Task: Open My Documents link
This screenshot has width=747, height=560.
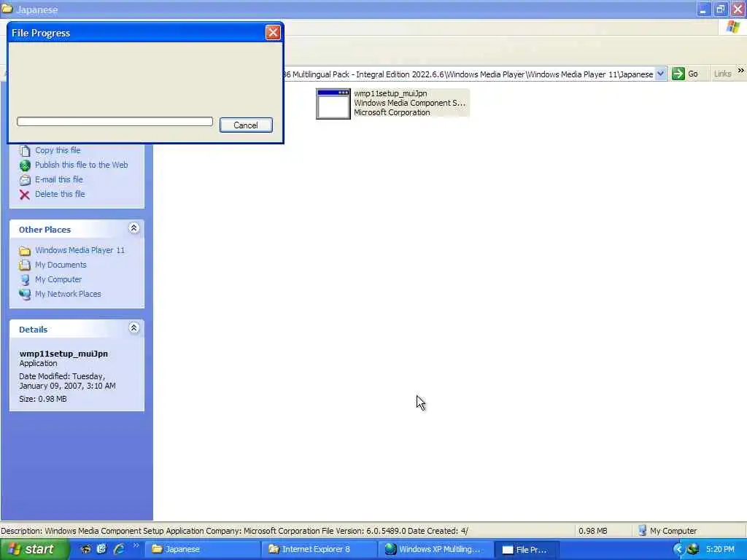Action: [61, 265]
